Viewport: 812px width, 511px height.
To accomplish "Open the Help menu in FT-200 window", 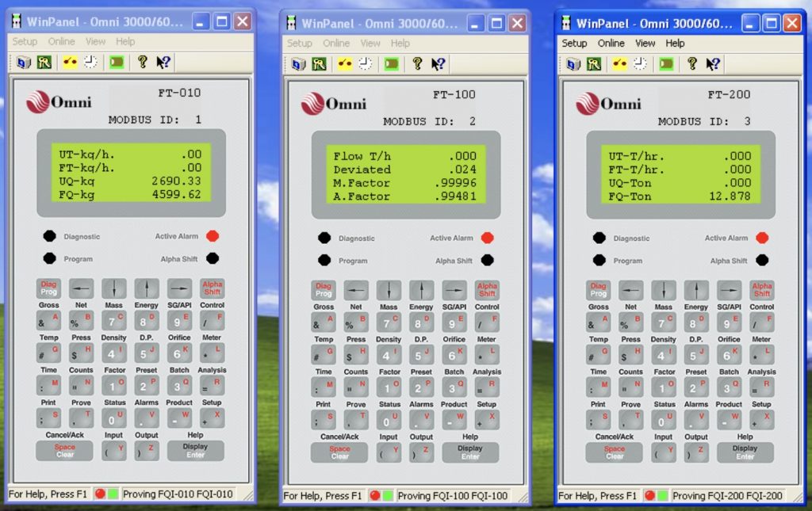I will coord(675,44).
